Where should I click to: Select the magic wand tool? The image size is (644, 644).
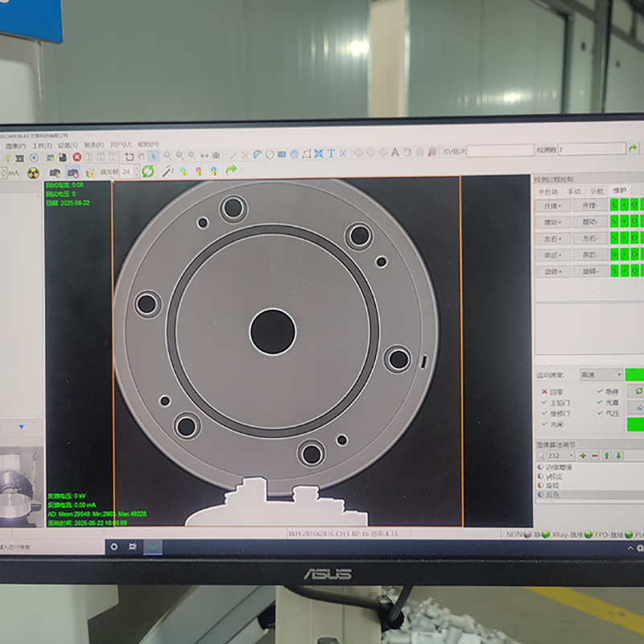pos(167,171)
